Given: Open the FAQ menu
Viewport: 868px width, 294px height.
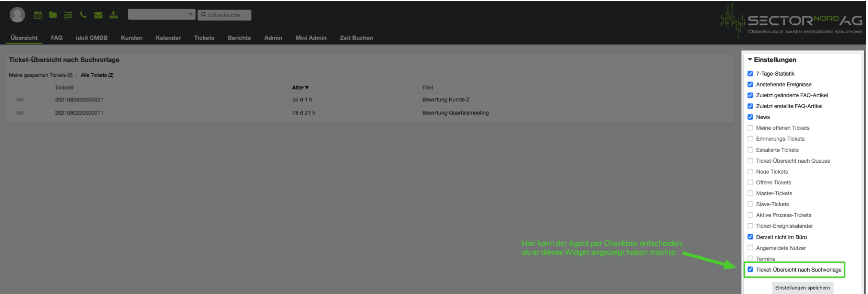Looking at the screenshot, I should pos(57,38).
